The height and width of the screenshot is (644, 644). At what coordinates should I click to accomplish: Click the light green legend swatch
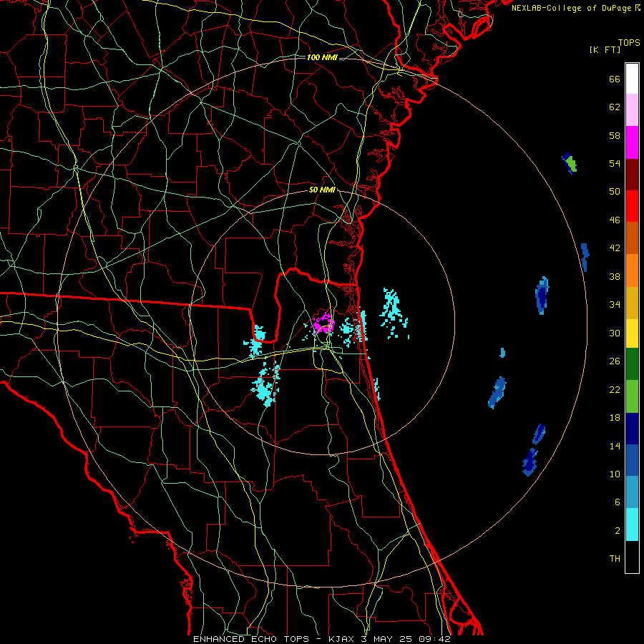[x=632, y=396]
